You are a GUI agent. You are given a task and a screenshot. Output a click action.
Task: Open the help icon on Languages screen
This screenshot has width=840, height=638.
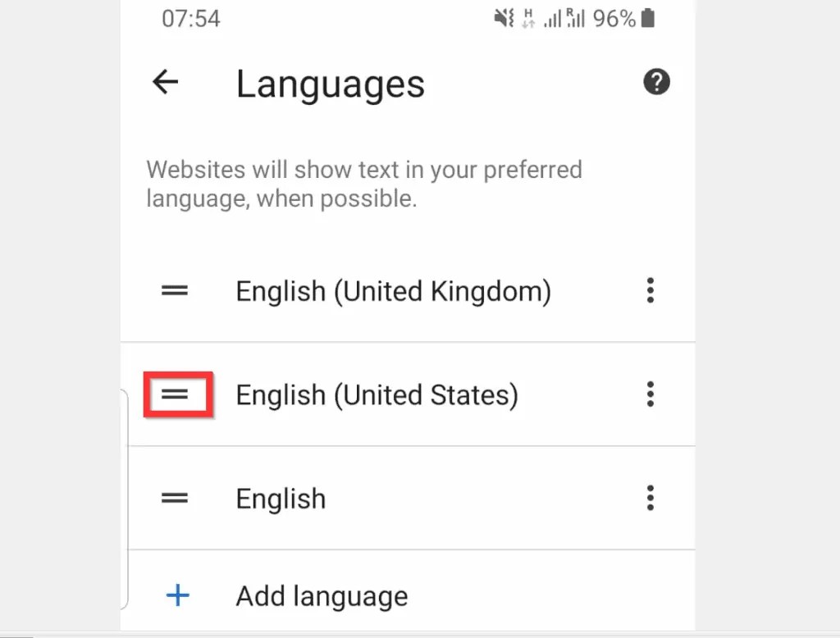(655, 82)
